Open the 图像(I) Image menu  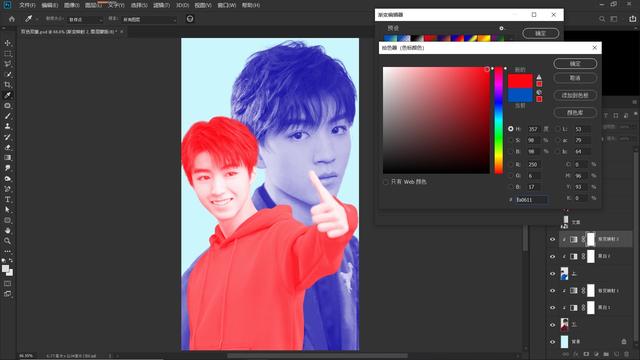click(x=71, y=5)
